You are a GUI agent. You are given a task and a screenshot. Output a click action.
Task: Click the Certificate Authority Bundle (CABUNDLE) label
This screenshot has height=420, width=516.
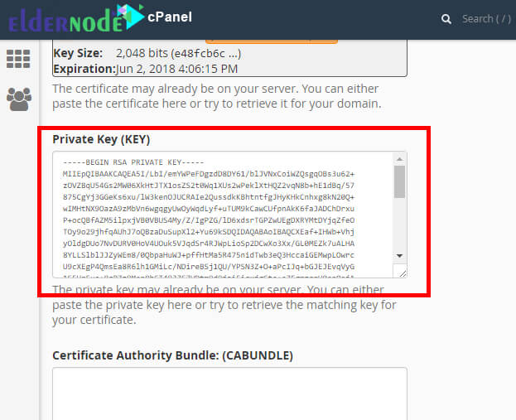[173, 355]
